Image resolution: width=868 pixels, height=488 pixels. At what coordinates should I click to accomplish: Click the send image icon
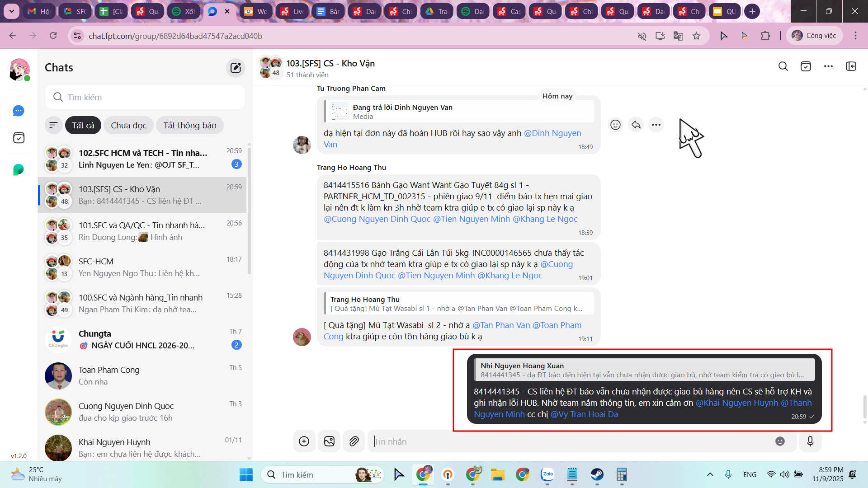point(329,441)
